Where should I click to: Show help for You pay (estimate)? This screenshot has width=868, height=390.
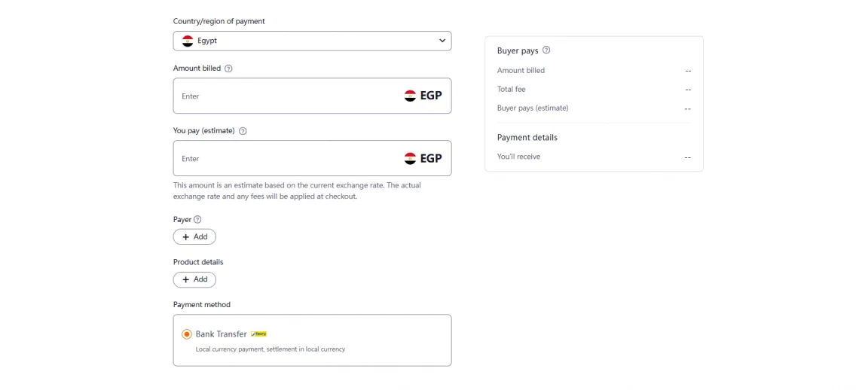point(243,131)
